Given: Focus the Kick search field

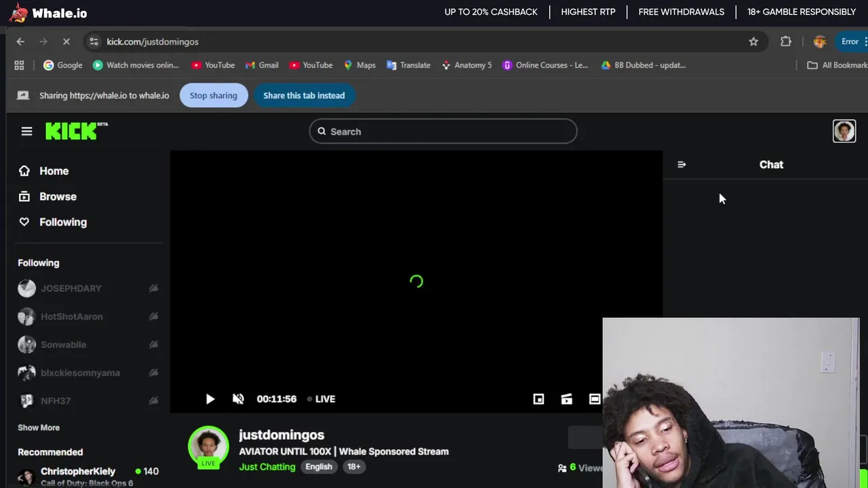Looking at the screenshot, I should (x=443, y=131).
